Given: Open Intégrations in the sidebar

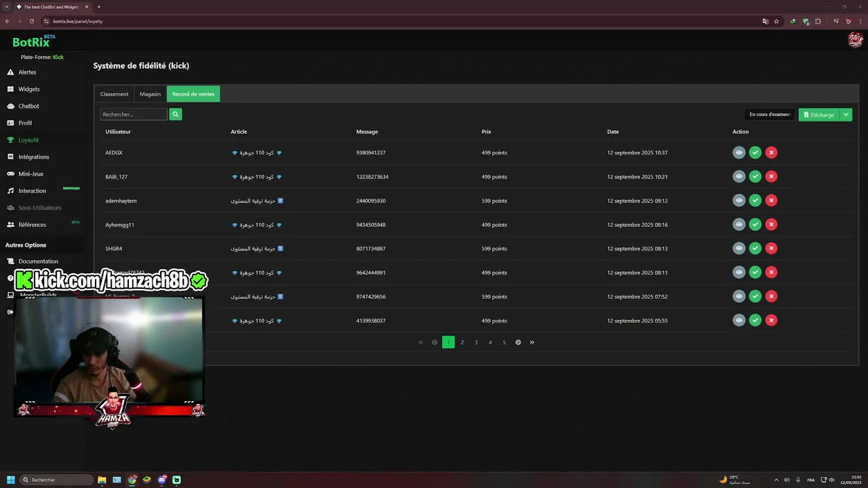Looking at the screenshot, I should (x=33, y=157).
